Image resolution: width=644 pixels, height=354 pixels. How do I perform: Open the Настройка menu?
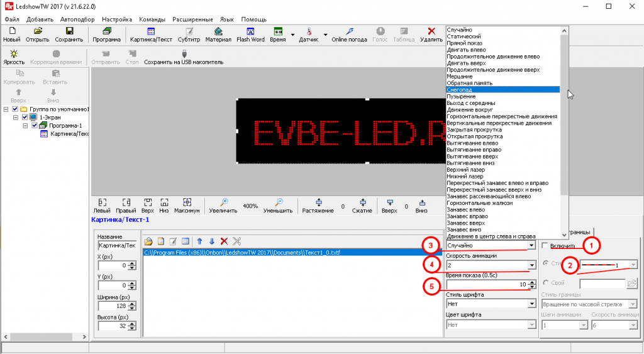pos(117,19)
